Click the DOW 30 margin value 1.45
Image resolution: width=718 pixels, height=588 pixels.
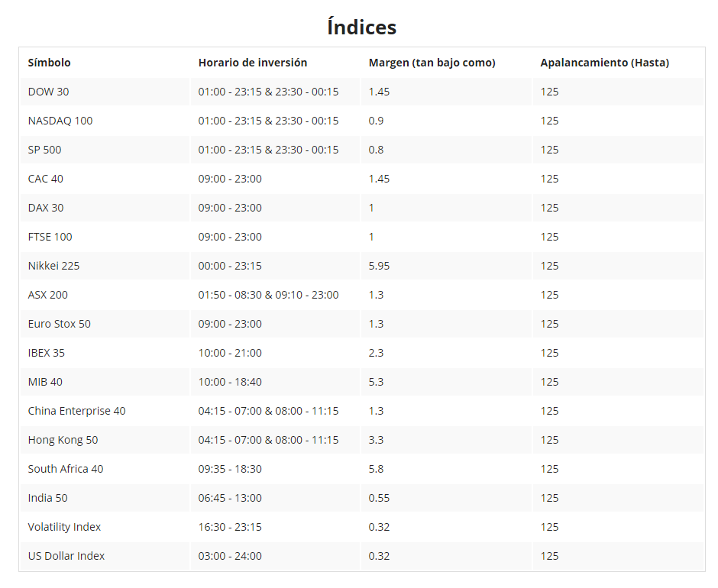point(379,92)
